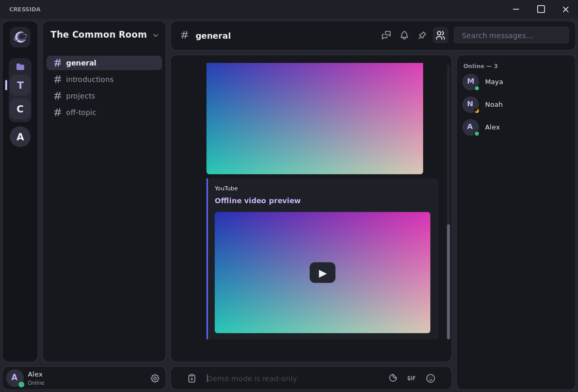Click Maya's avatar

point(471,82)
